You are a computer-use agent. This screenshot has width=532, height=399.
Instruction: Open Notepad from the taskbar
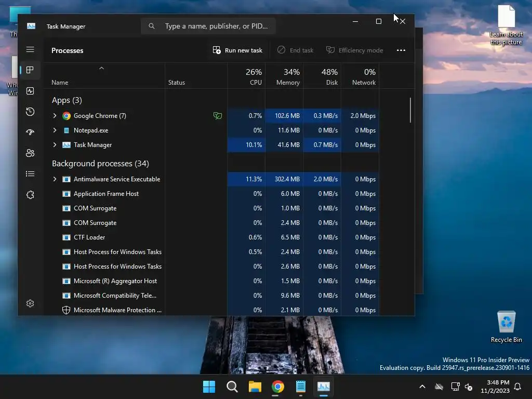(x=301, y=387)
